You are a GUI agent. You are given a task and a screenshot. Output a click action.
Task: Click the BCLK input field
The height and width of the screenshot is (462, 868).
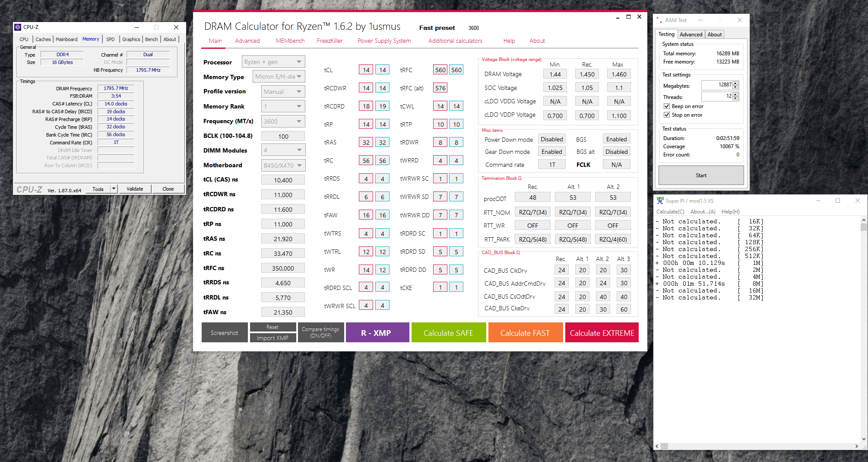283,136
